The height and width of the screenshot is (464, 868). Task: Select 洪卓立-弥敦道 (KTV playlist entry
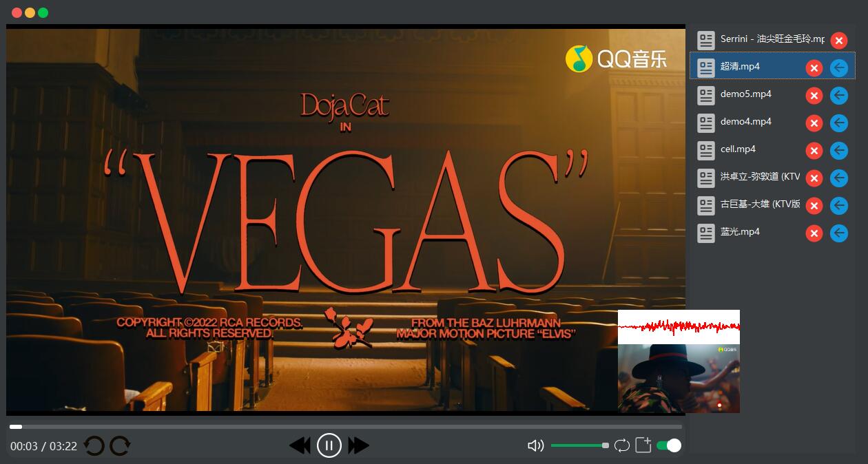[x=772, y=176]
